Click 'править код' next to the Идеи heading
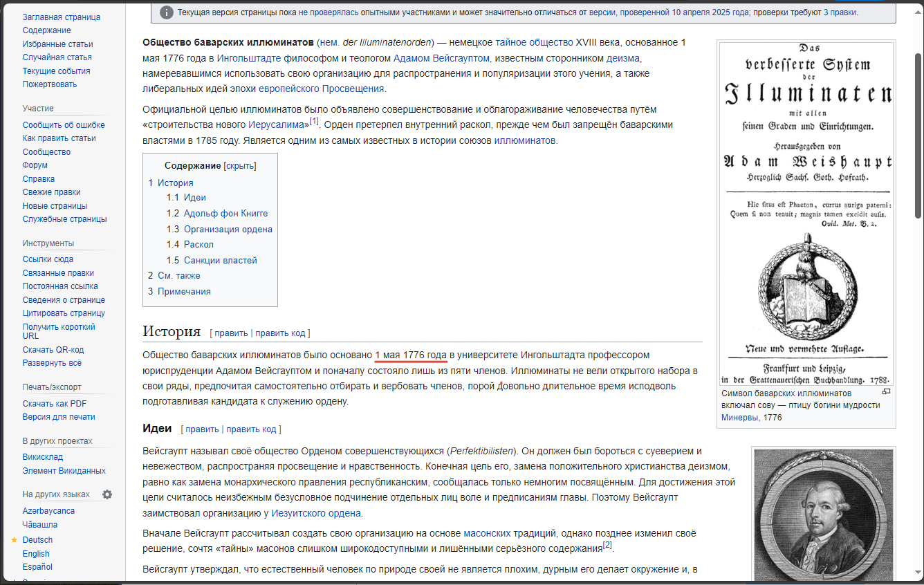 coord(251,429)
